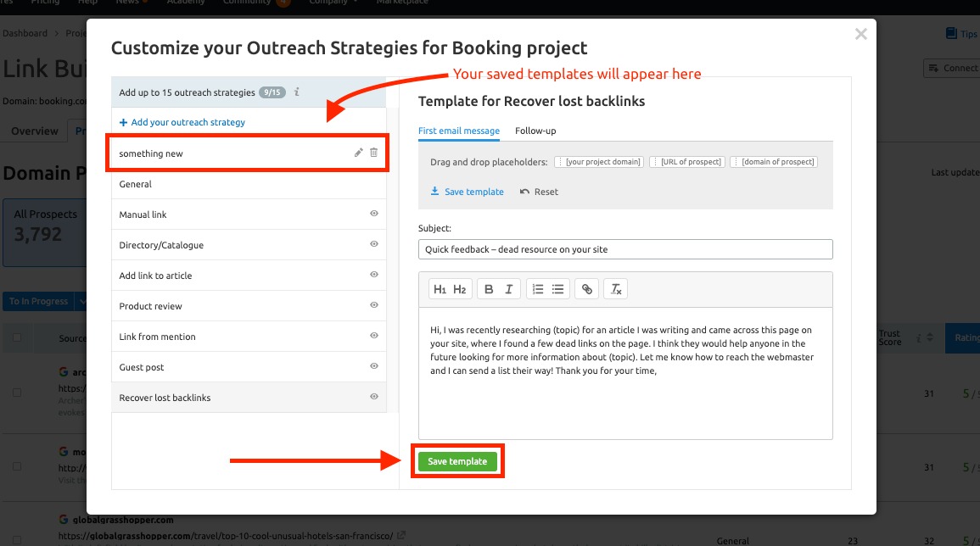980x546 pixels.
Task: Click inside the email body text area
Action: pyautogui.click(x=625, y=373)
